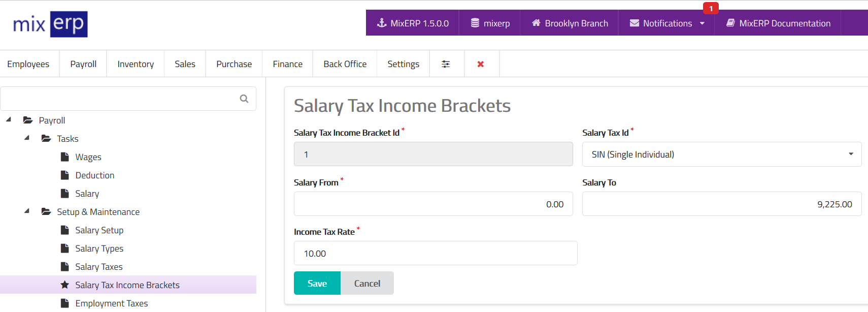Click the red X icon in menu bar

click(x=481, y=64)
